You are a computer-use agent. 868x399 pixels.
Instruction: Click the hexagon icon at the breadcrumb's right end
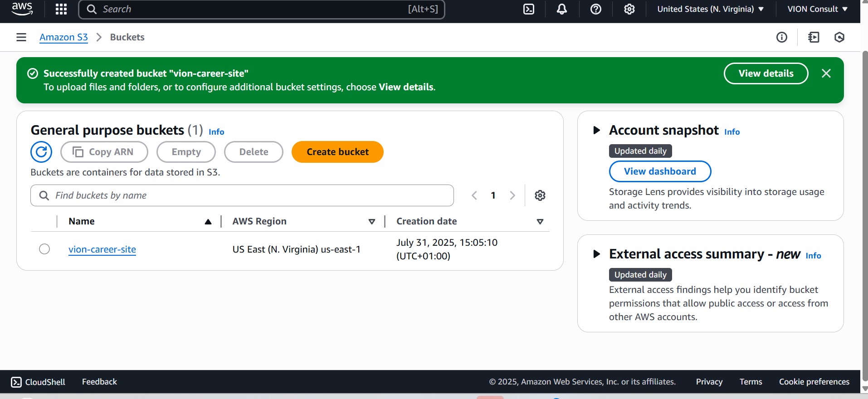tap(839, 37)
